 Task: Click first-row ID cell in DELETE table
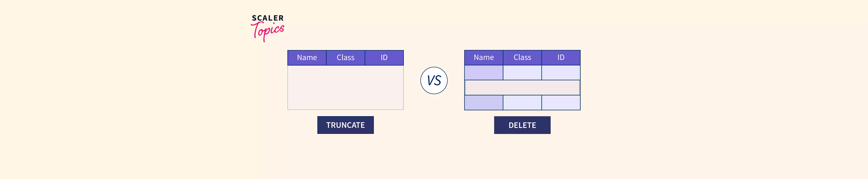(x=561, y=73)
